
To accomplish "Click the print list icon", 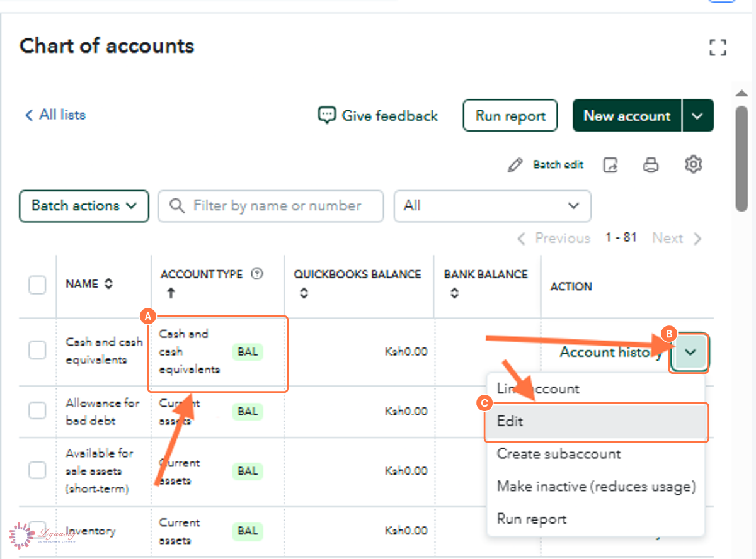I will point(651,165).
